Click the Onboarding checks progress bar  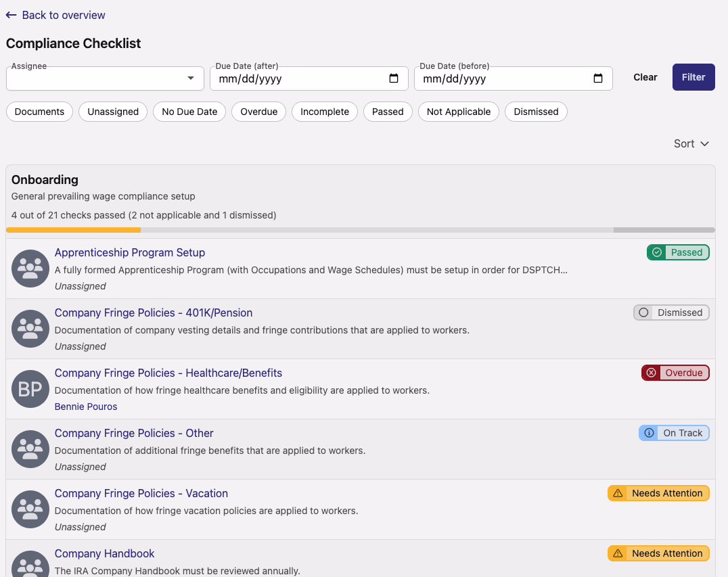[361, 230]
